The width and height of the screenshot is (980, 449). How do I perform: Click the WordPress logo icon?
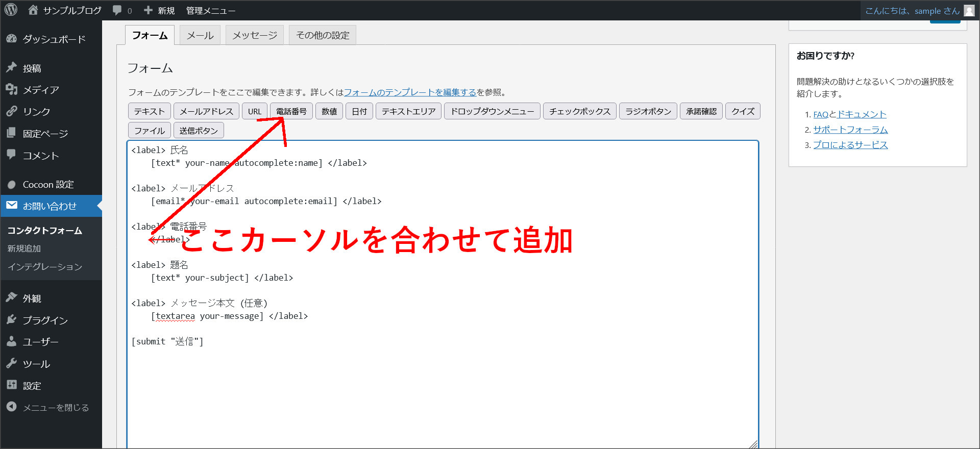[x=11, y=10]
